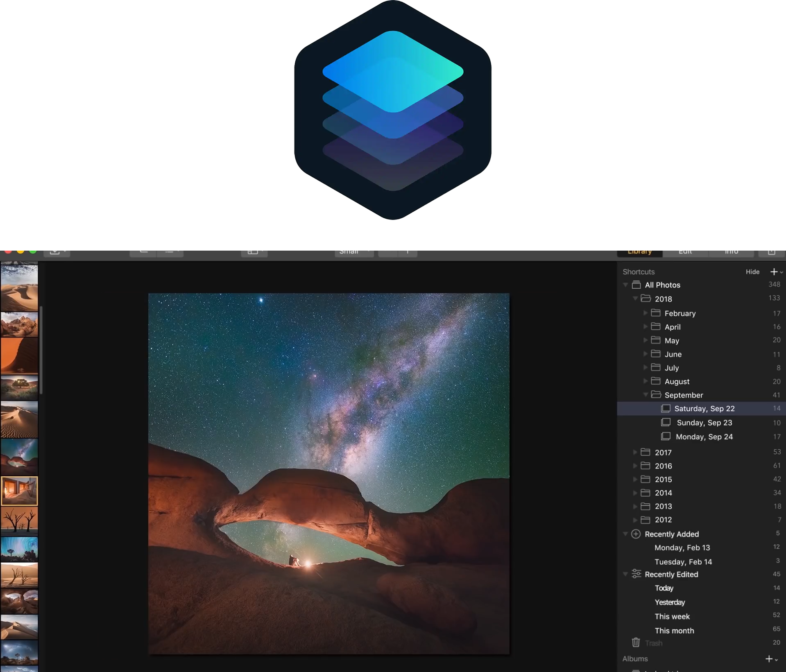786x672 pixels.
Task: Select the rippled sand dune thumbnail
Action: [x=19, y=419]
